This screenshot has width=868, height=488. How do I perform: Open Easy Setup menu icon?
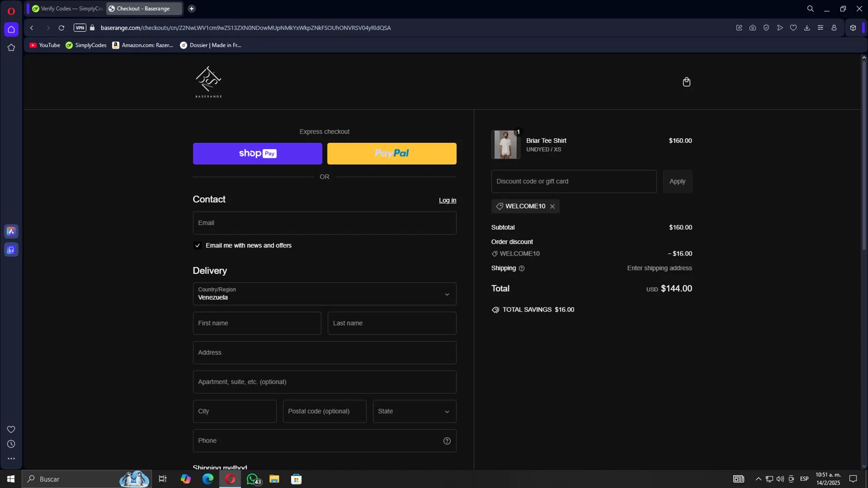tap(820, 28)
